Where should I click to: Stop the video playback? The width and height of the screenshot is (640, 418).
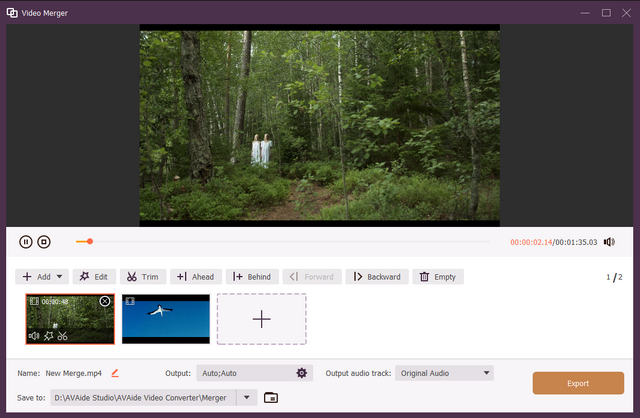[x=44, y=241]
